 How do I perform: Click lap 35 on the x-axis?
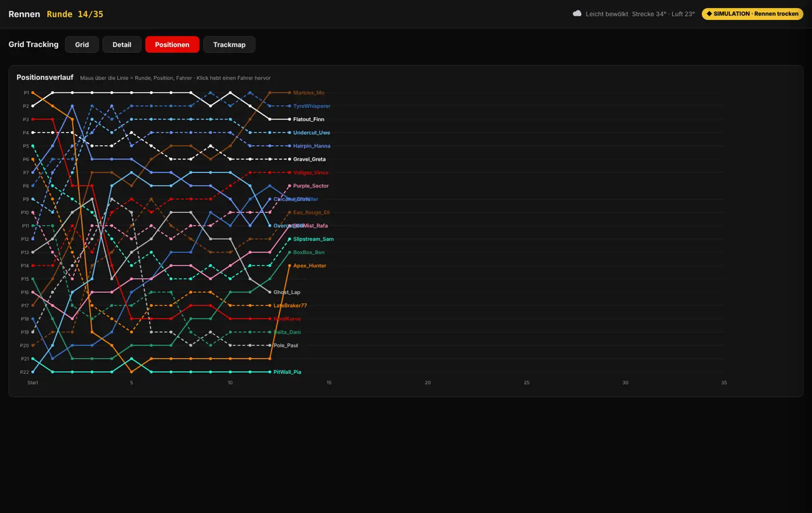pos(724,383)
